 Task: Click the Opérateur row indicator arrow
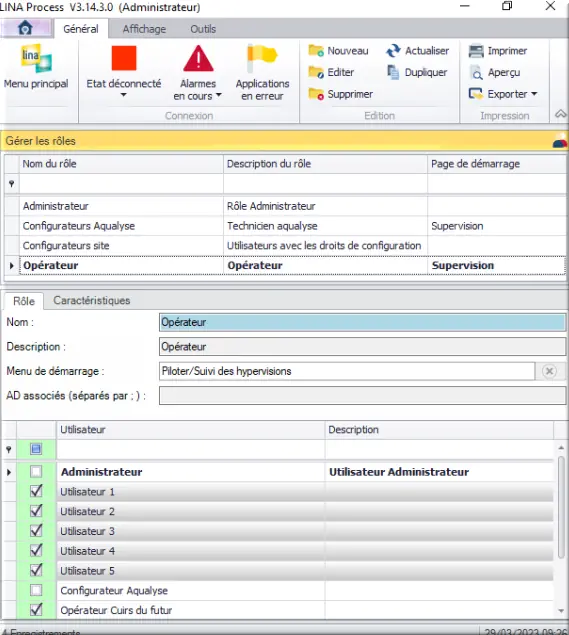pos(12,266)
